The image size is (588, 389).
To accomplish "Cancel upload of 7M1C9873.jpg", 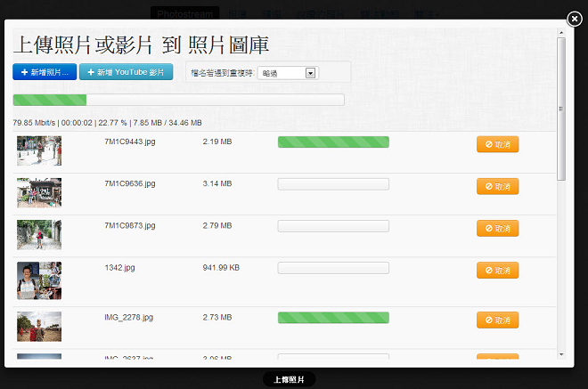I will click(x=498, y=228).
